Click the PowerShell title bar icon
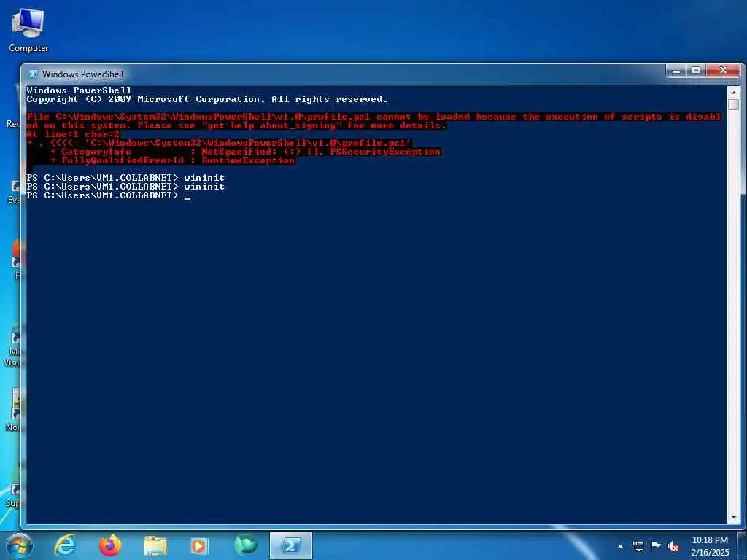 click(x=33, y=74)
